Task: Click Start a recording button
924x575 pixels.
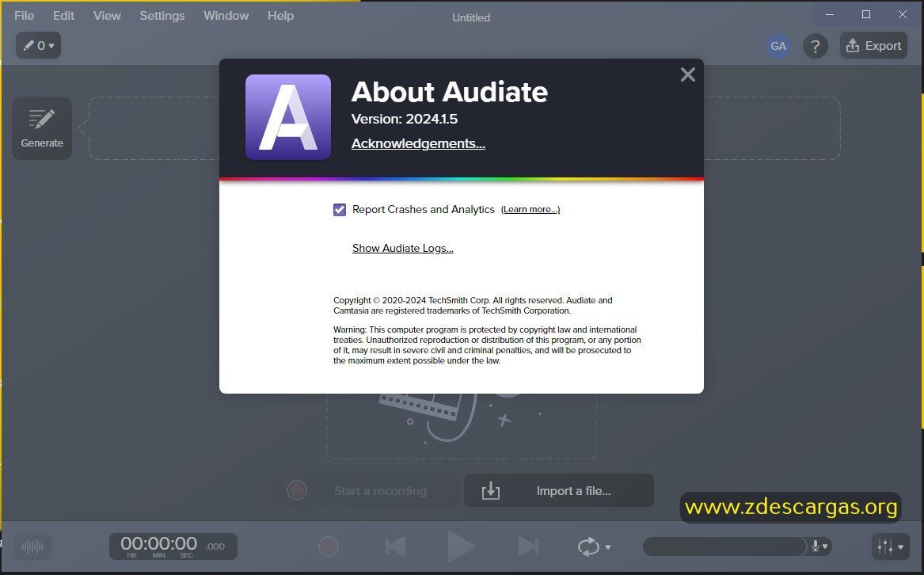Action: point(365,491)
